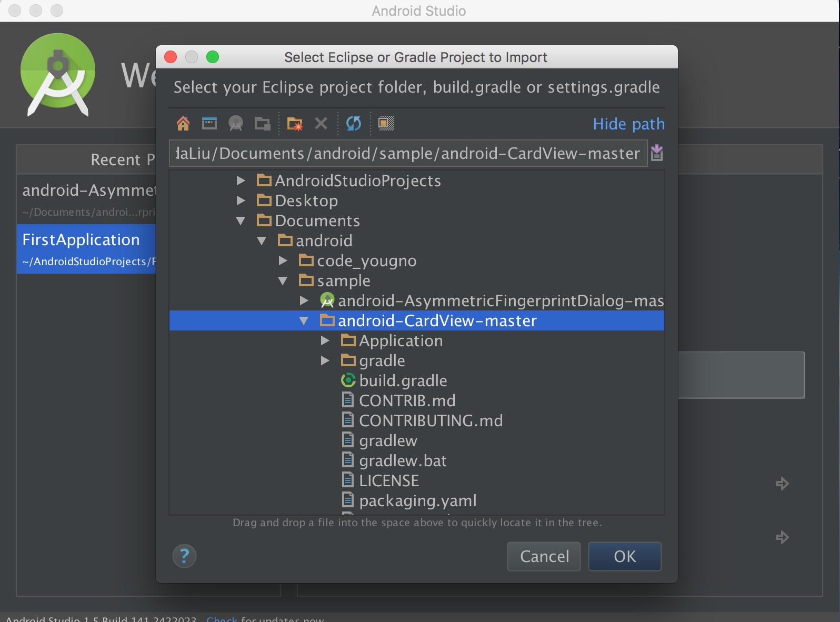The height and width of the screenshot is (622, 840).
Task: Click file icon next to packaging.yaml
Action: point(348,500)
